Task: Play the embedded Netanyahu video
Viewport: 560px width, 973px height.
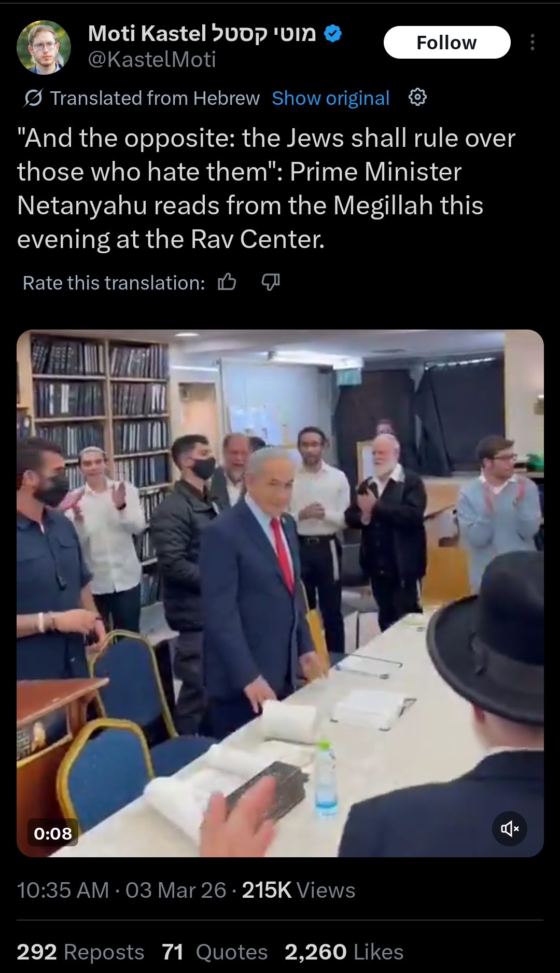Action: [280, 593]
